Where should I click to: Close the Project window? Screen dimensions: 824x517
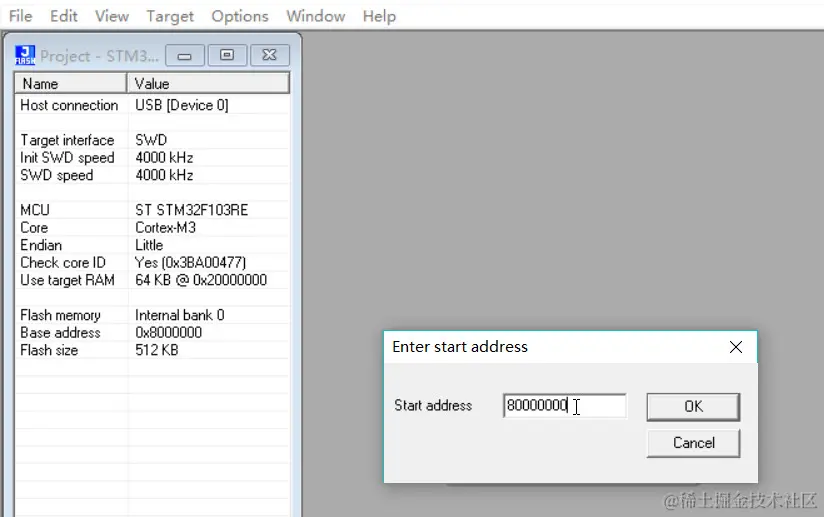click(x=270, y=55)
